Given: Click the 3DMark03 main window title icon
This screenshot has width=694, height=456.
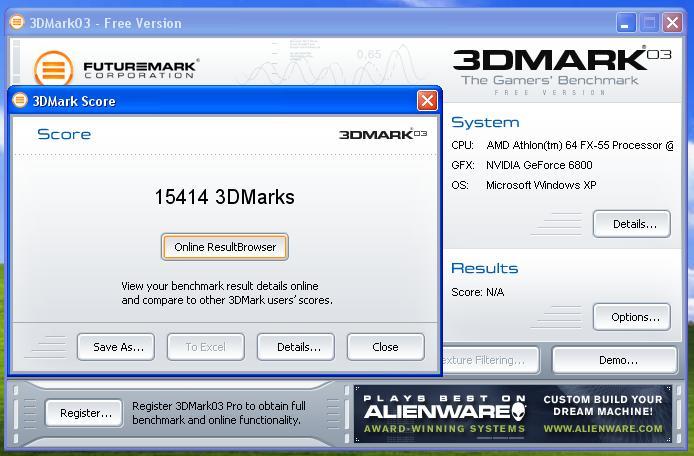Looking at the screenshot, I should (17, 22).
